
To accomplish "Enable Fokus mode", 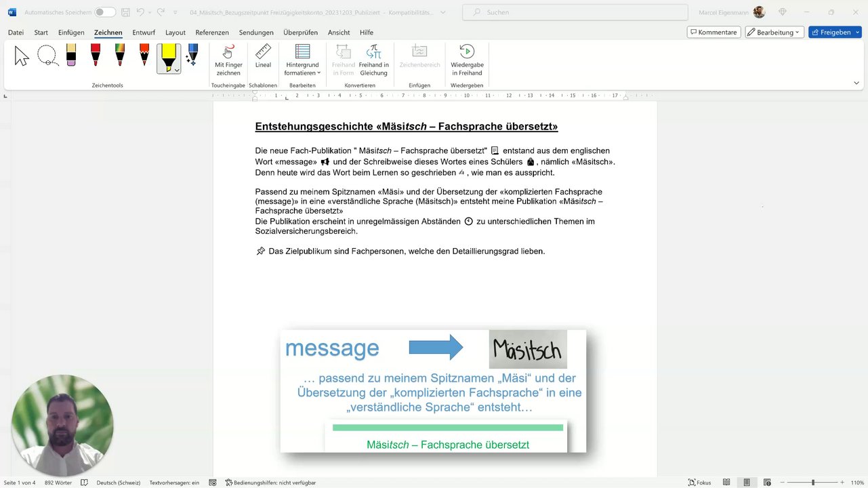I will (x=700, y=483).
